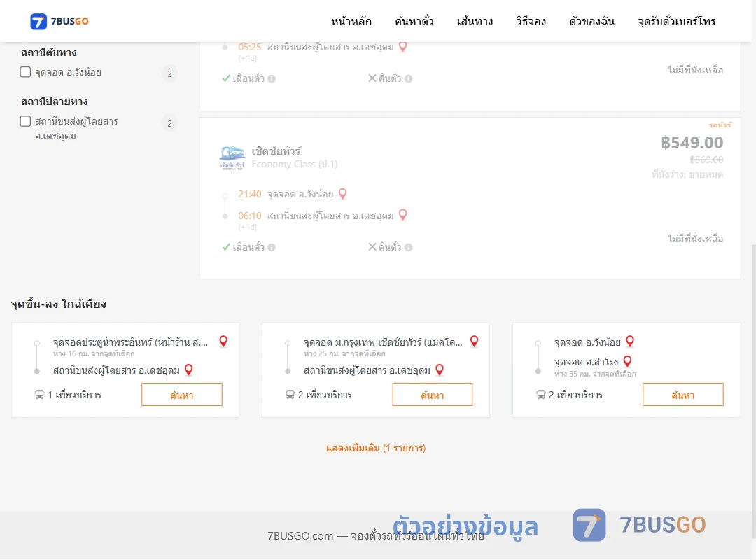Click info icon next to เลื่อนตั๋ว in ฿549 trip
756x560 pixels.
tap(272, 247)
